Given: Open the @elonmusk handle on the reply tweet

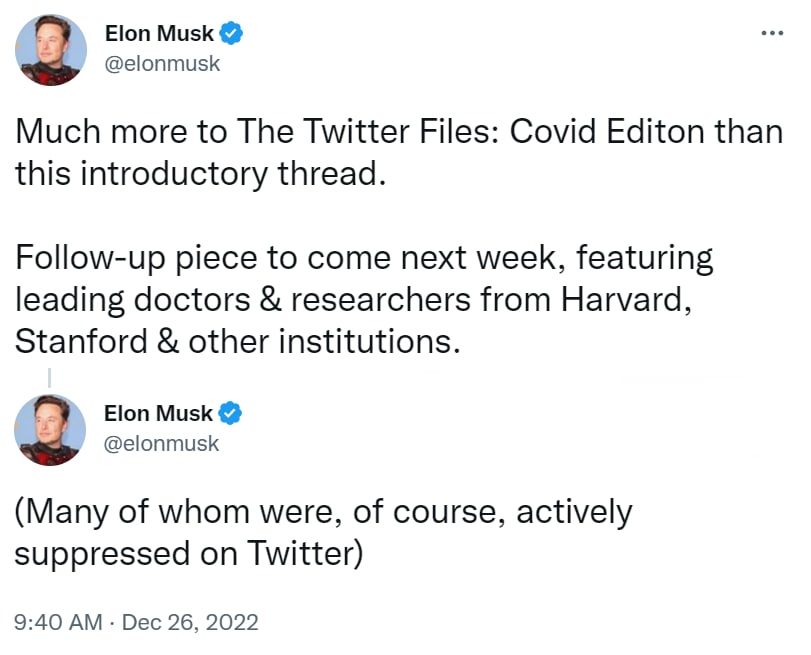Looking at the screenshot, I should tap(162, 443).
